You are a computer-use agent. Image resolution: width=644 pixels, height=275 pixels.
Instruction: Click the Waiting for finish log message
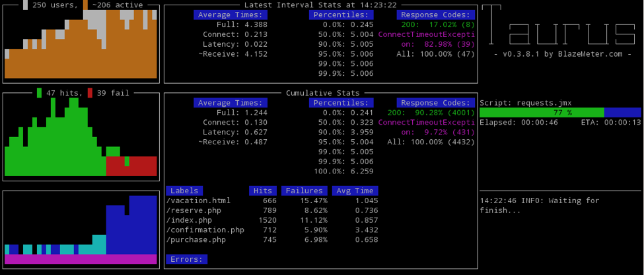539,206
